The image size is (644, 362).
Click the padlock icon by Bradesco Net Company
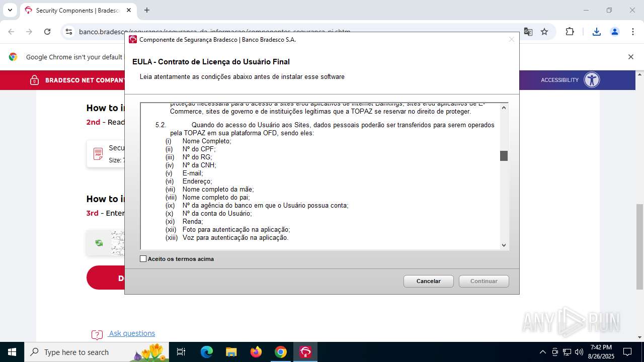coord(34,80)
